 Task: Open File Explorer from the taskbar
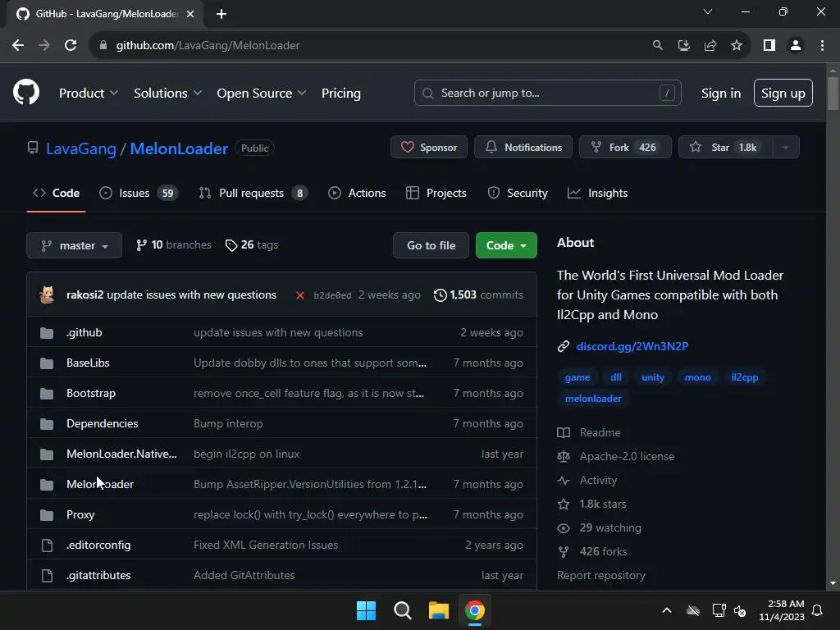[438, 610]
